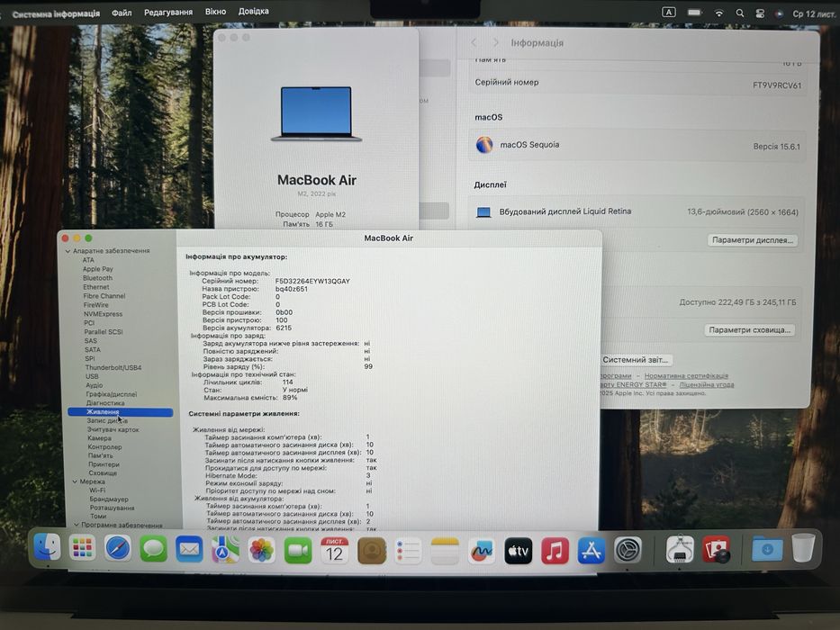The height and width of the screenshot is (630, 840).
Task: Select Apple Pay in sidebar
Action: (x=97, y=269)
